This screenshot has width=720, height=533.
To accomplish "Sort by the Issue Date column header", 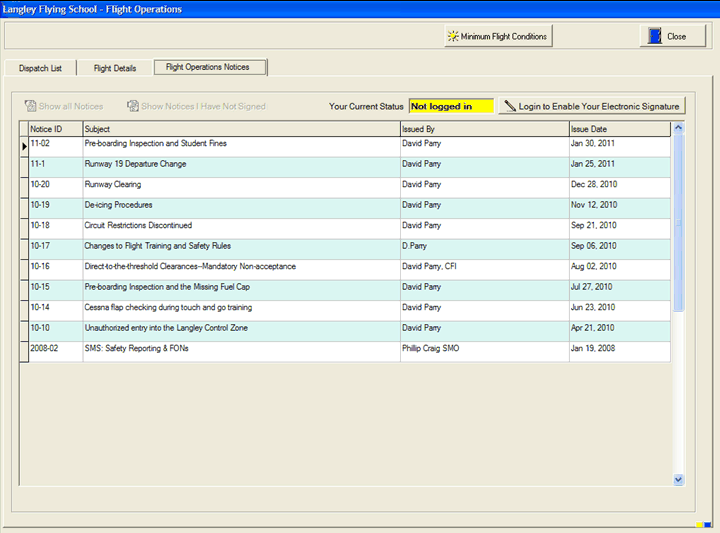I will [x=618, y=129].
